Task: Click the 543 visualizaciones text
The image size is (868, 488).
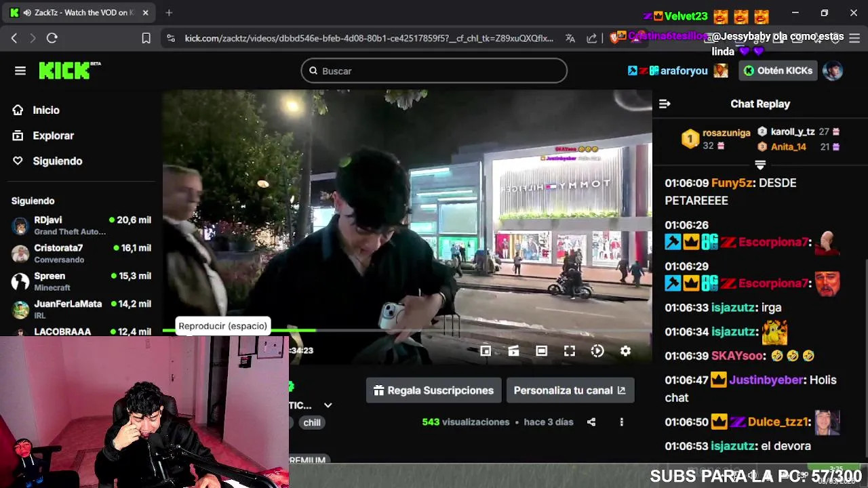Action: [465, 422]
